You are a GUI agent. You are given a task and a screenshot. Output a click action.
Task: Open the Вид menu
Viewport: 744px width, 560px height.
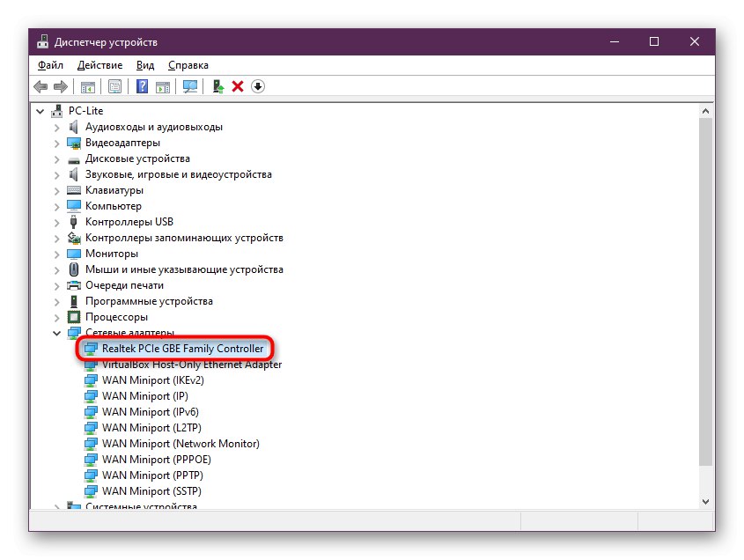point(145,65)
